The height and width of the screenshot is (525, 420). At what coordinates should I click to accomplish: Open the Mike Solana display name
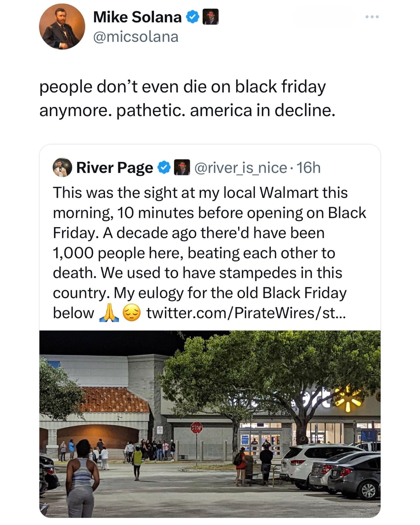pos(137,17)
